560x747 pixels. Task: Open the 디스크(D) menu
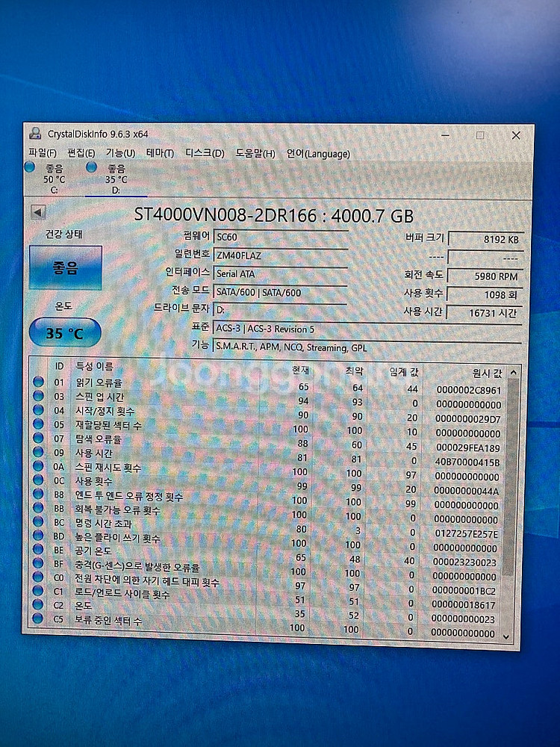[x=205, y=153]
